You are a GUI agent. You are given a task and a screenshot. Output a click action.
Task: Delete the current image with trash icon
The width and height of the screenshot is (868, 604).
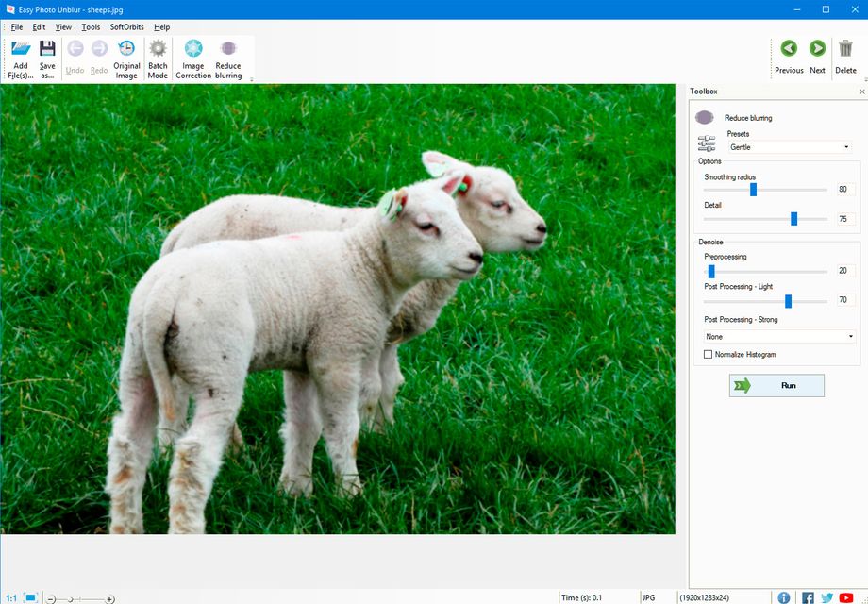[x=846, y=56]
